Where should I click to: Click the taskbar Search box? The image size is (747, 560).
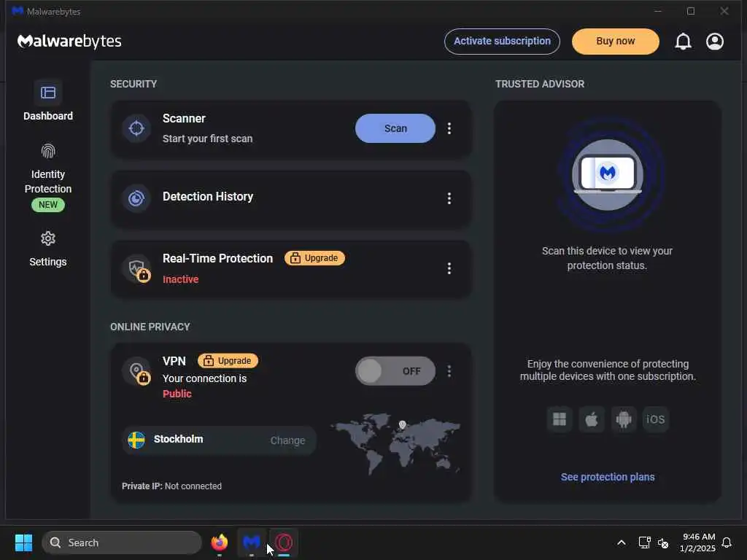click(122, 542)
